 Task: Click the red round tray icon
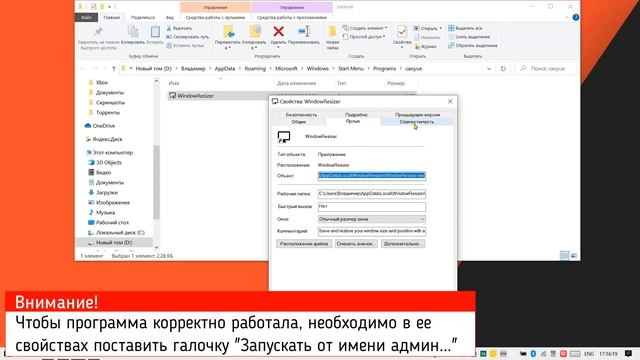[563, 353]
